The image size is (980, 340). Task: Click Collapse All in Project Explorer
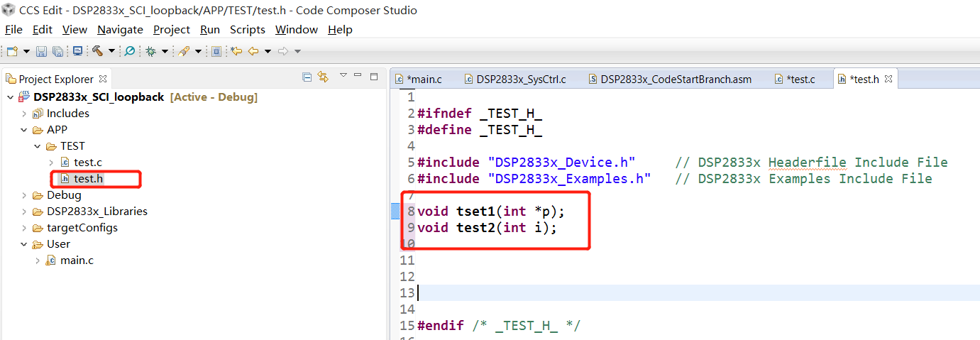(307, 77)
